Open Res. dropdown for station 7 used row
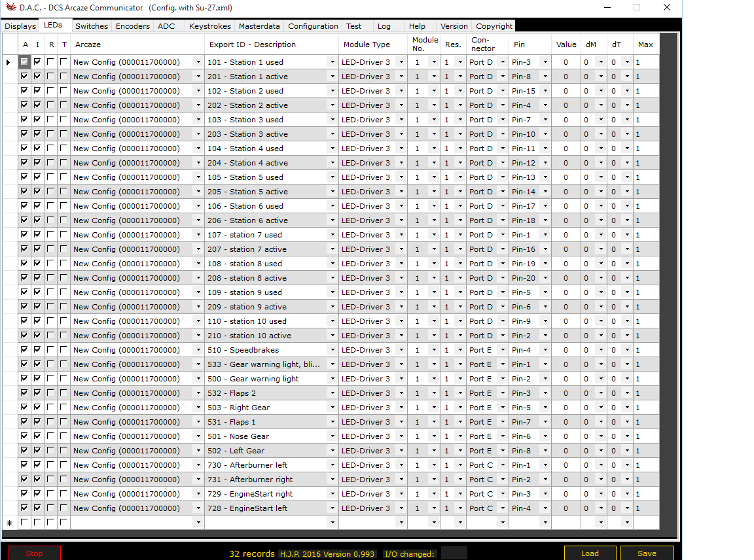 [x=460, y=235]
